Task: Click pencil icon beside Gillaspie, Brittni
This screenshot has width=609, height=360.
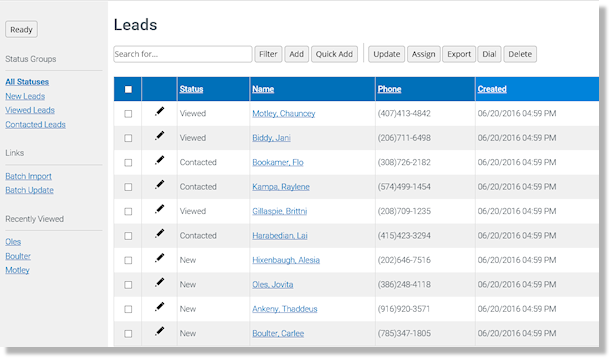Action: click(x=159, y=210)
